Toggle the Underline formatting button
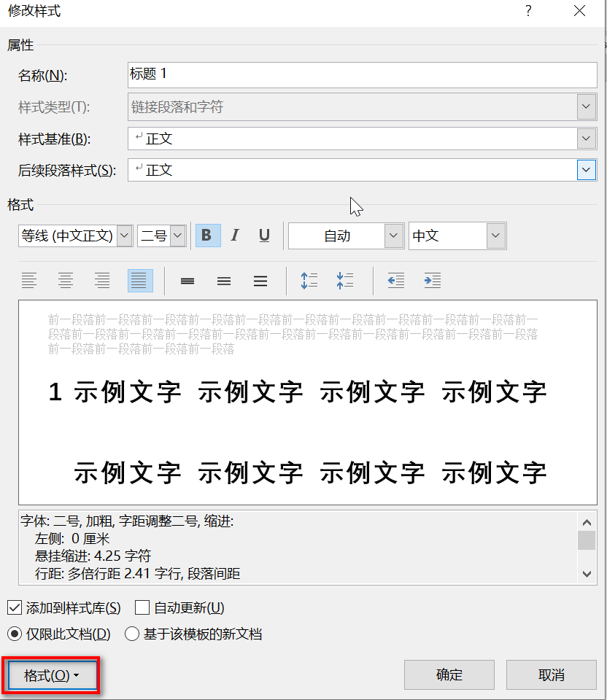 (x=264, y=236)
